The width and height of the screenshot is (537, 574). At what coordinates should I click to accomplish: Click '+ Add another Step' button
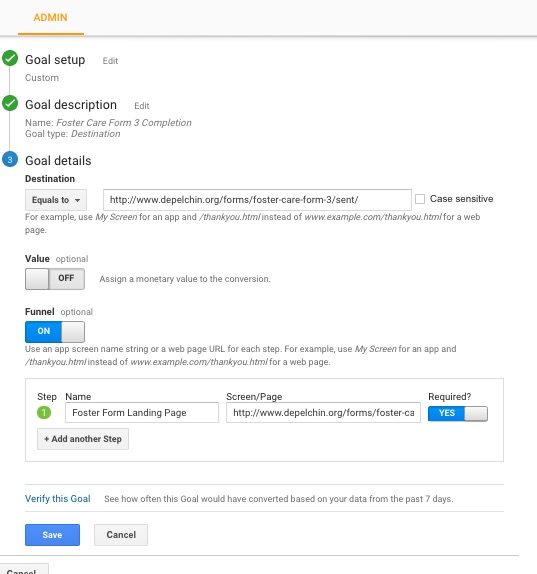(83, 439)
